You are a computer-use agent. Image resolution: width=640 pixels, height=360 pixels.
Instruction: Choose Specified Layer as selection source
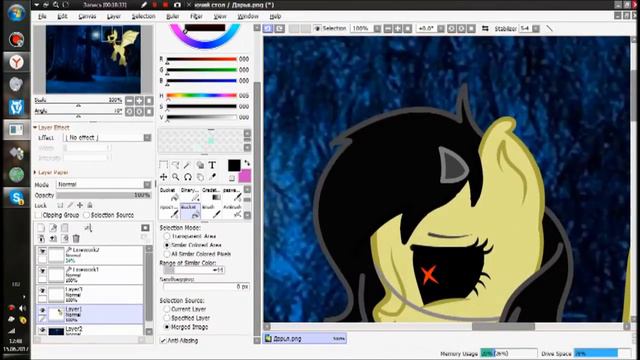coord(167,318)
